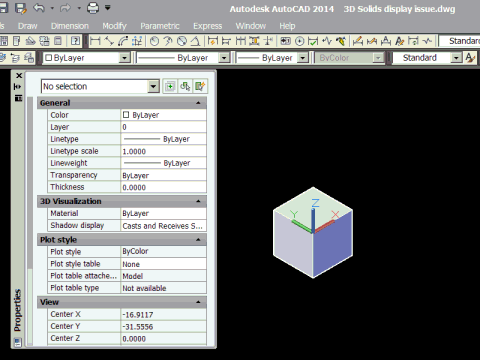
Task: Collapse the Plot style section
Action: 198,240
